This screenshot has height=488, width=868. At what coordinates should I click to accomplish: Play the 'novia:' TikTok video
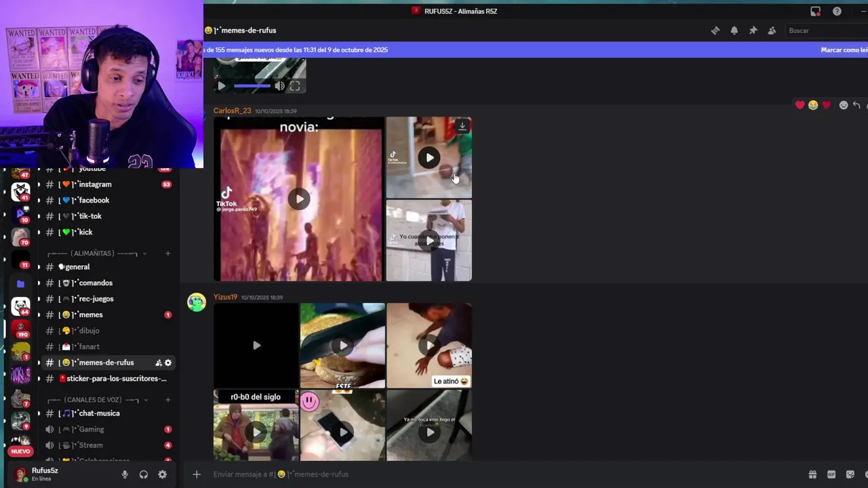click(299, 199)
